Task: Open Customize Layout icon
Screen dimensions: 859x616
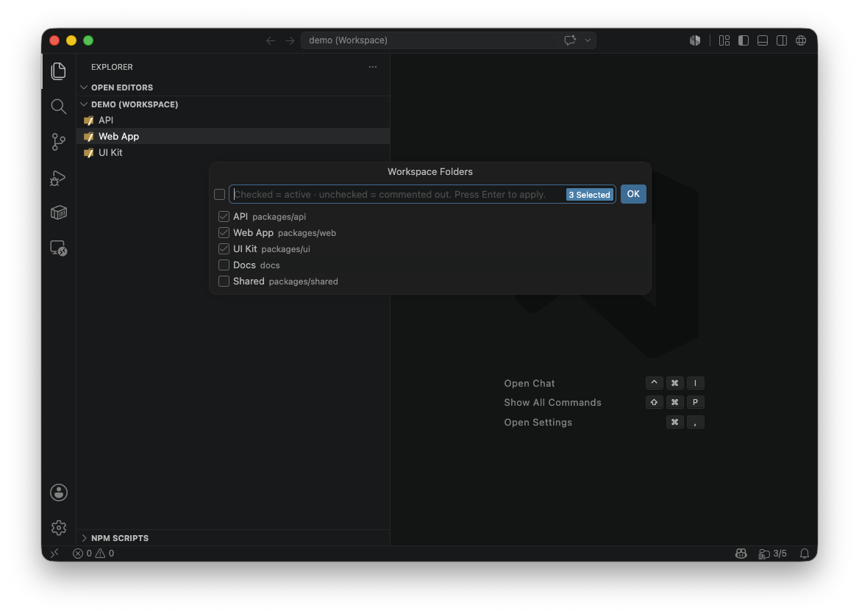Action: (x=724, y=40)
